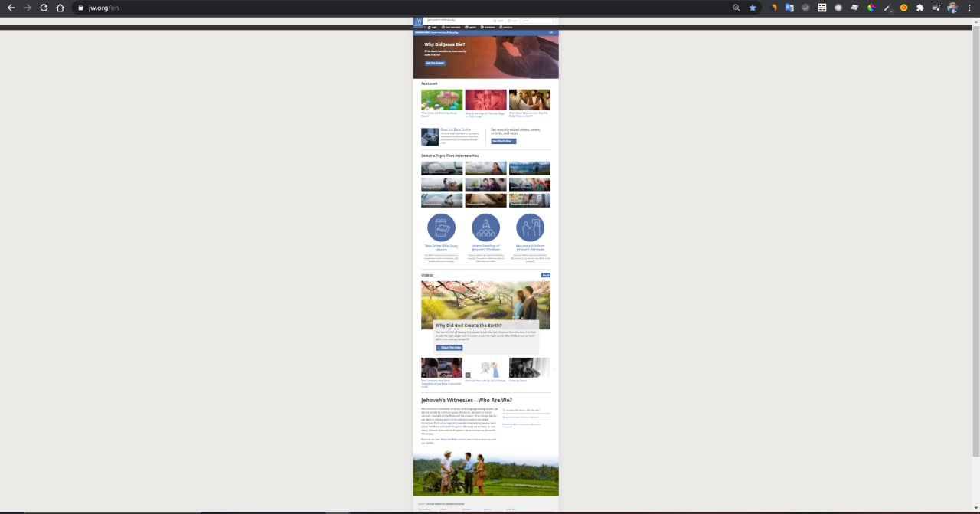Screen dimensions: 980x514
Task: Open the Home menu item
Action: 432,27
